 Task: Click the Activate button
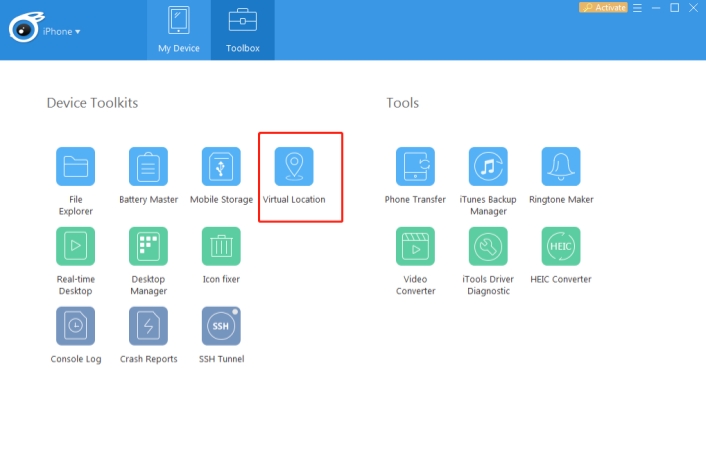(603, 8)
